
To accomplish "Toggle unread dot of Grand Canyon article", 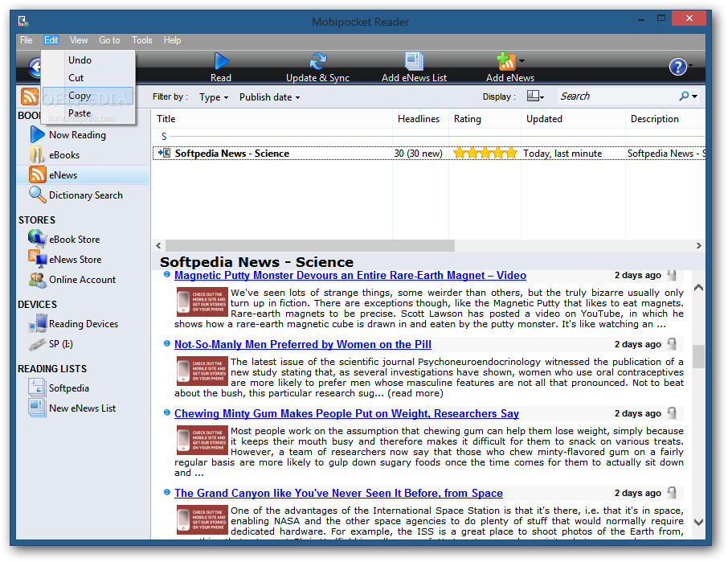I will tap(166, 492).
